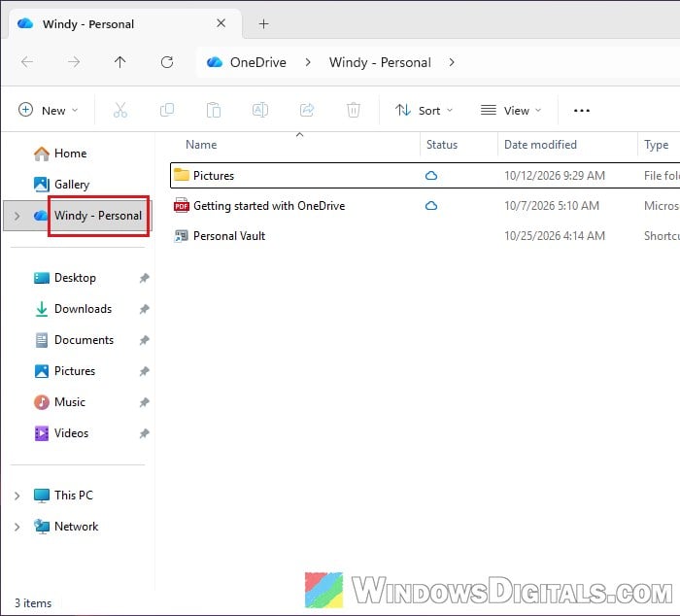
Task: Click the Copy toolbar icon
Action: [x=167, y=110]
